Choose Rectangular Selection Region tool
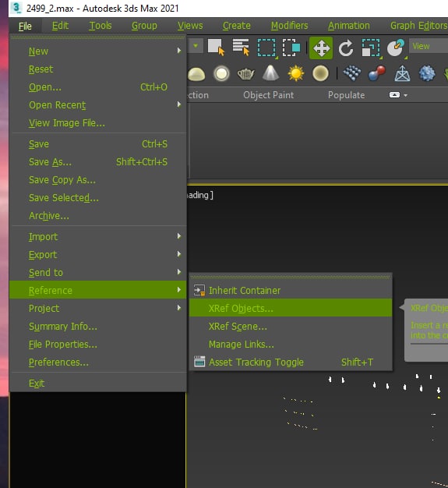This screenshot has height=488, width=448. click(x=266, y=48)
